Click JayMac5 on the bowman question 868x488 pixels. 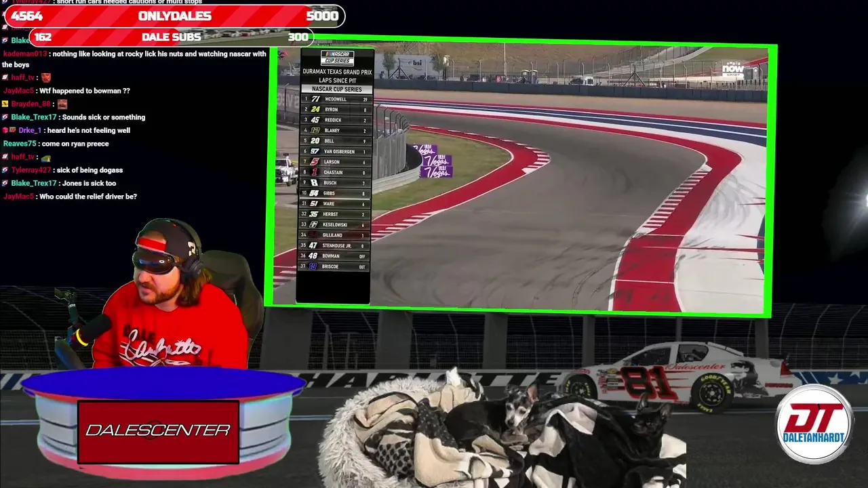tap(18, 91)
